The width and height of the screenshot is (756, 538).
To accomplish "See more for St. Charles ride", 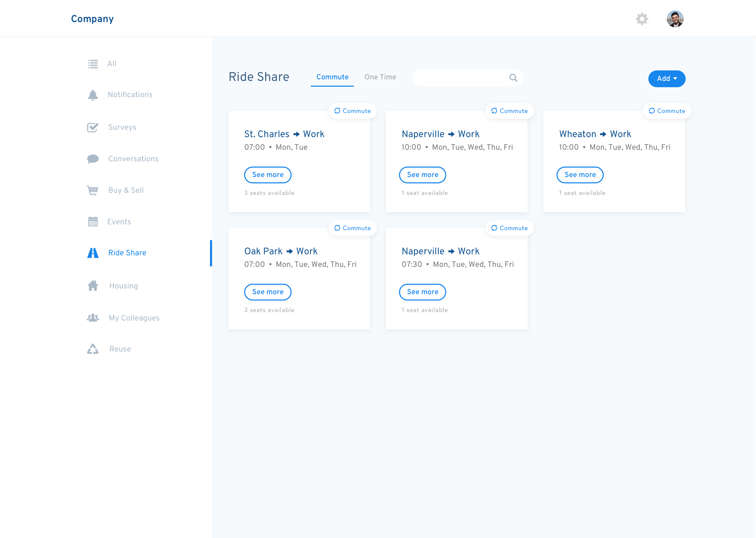I will (267, 175).
